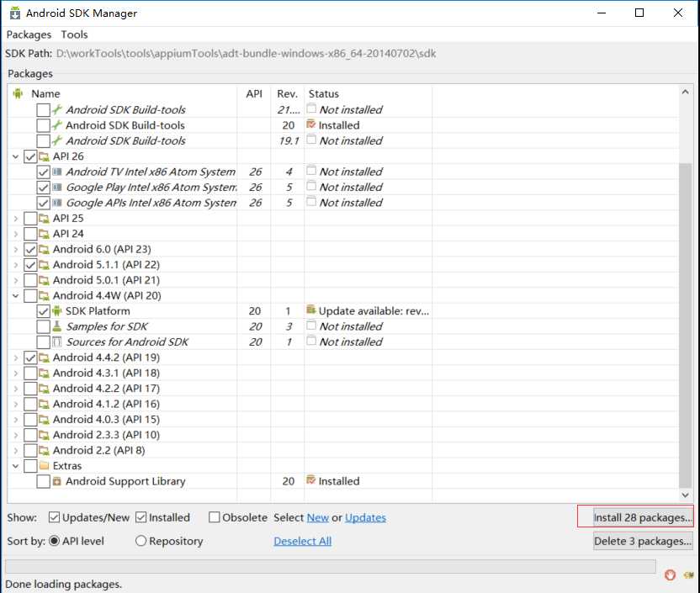
Task: Click the red stop icon in status bar
Action: tap(670, 575)
